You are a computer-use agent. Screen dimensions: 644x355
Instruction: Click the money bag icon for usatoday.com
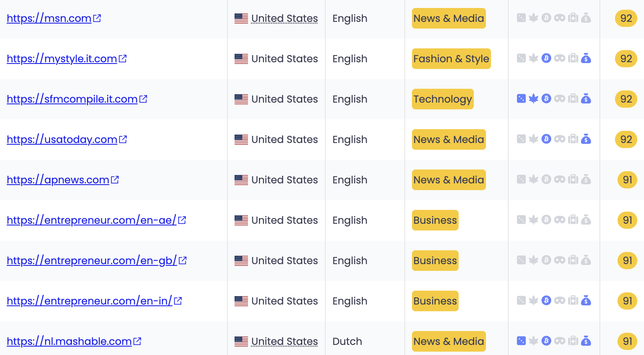(x=586, y=139)
